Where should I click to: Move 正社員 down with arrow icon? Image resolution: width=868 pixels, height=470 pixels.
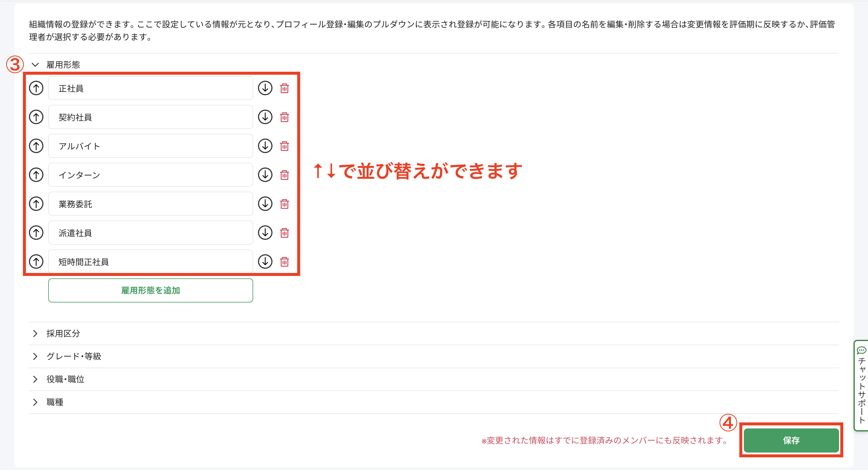pos(265,88)
